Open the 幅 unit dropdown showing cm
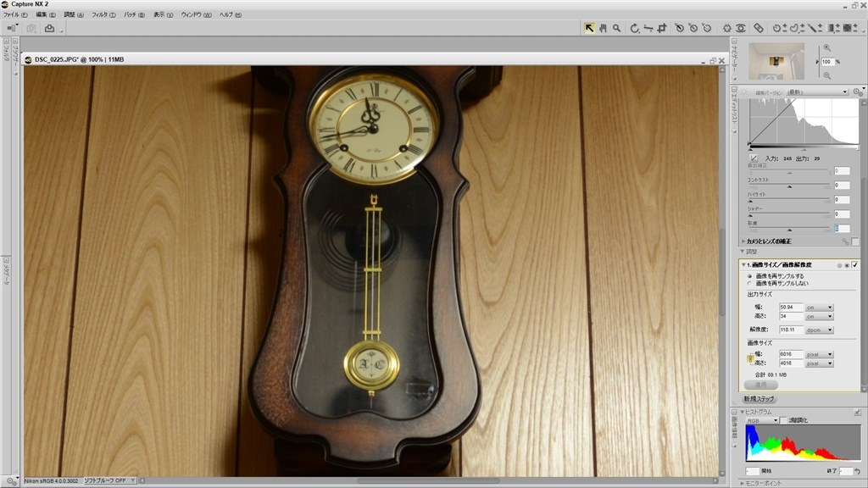The image size is (868, 488). pos(821,307)
